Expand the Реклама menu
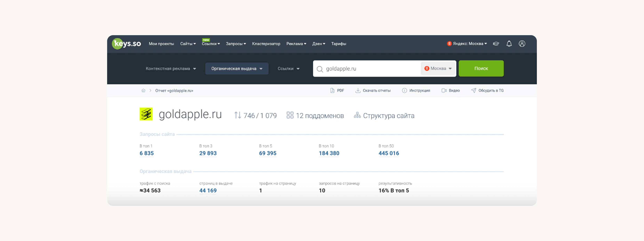 [x=296, y=44]
